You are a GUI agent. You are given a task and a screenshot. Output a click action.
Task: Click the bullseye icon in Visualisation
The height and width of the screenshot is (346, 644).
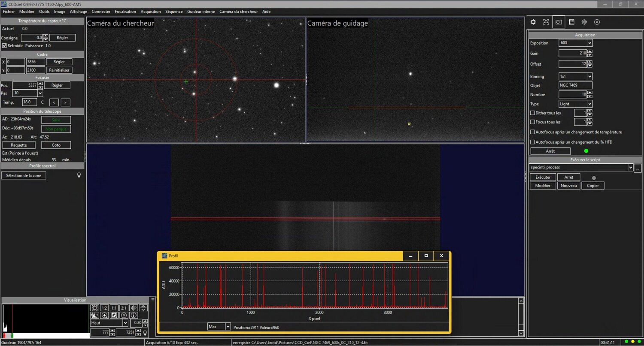(x=124, y=315)
